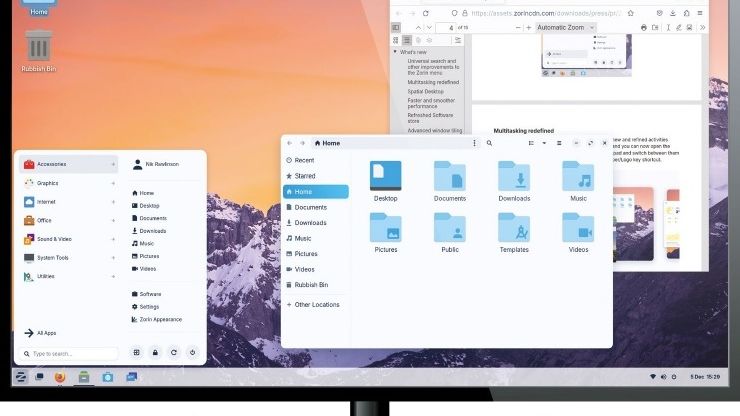
Task: Expand Office category in Zorin menu
Action: (68, 220)
